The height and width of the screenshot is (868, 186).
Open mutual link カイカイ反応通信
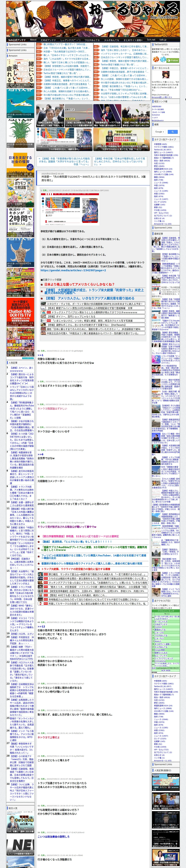pyautogui.click(x=158, y=109)
